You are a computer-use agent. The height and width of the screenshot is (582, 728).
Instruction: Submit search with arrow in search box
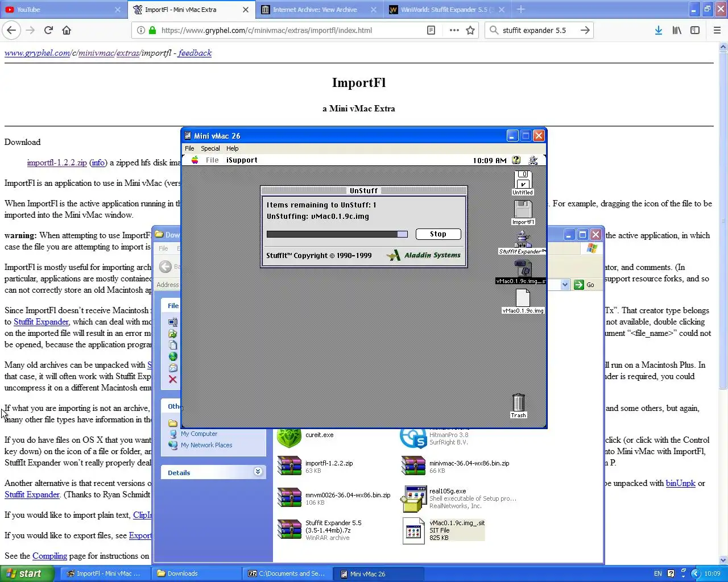pos(585,30)
